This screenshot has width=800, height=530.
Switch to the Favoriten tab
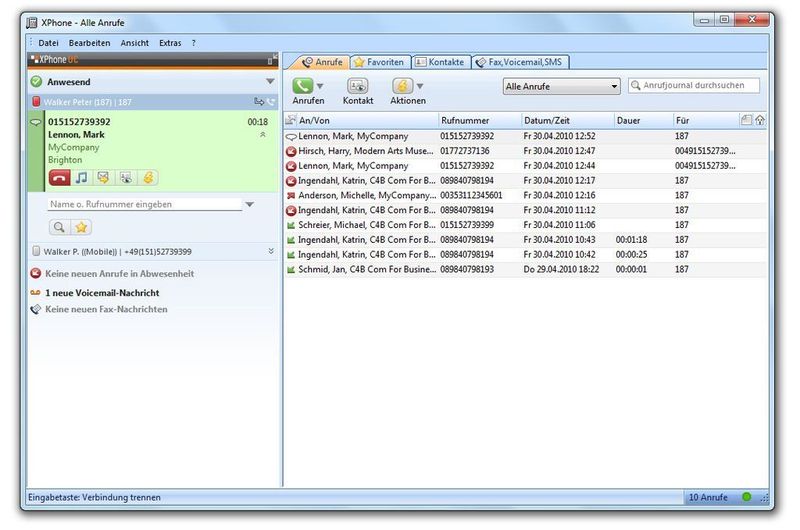pos(380,62)
